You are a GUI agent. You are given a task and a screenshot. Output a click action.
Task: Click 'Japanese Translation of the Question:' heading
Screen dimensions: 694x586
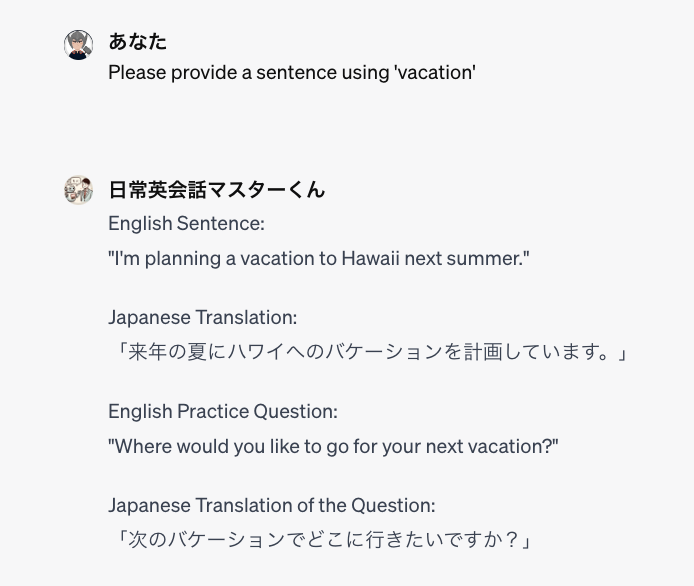(272, 506)
